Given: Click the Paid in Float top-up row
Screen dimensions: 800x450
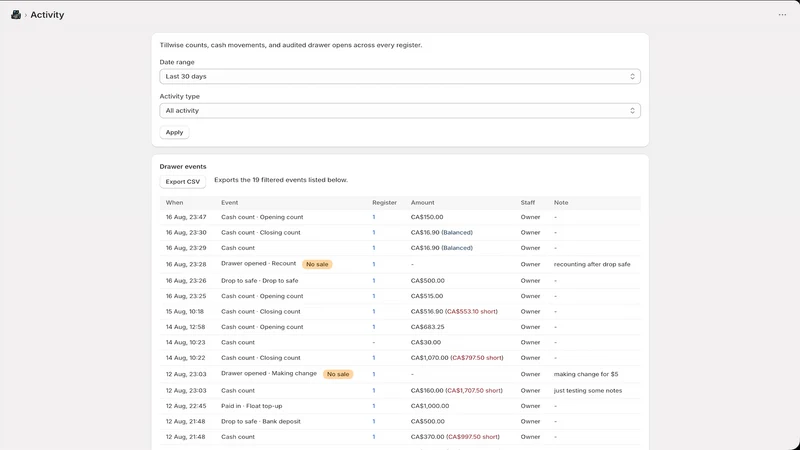Looking at the screenshot, I should pyautogui.click(x=400, y=406).
